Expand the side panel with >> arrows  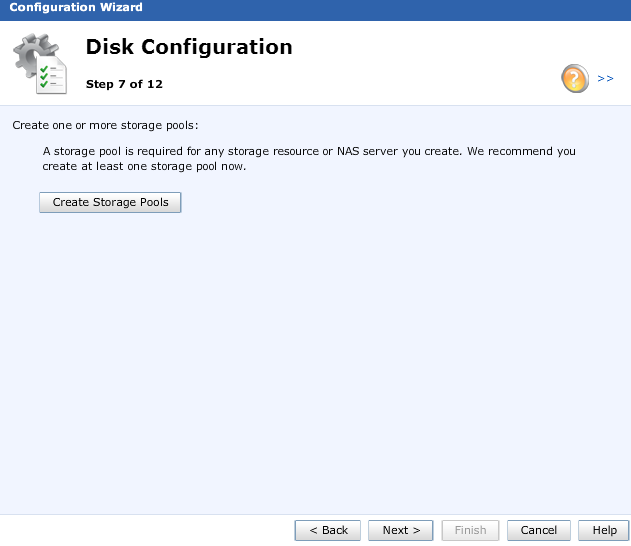point(605,78)
